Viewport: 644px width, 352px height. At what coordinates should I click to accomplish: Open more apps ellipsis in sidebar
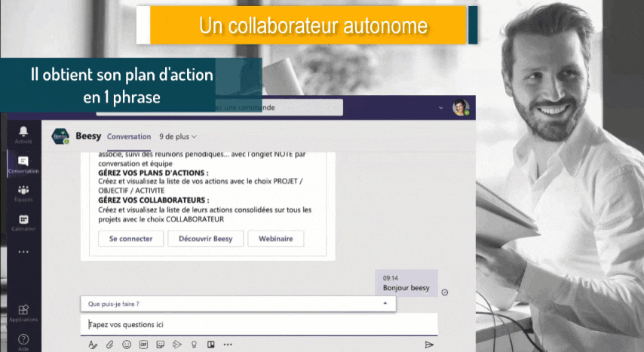pyautogui.click(x=23, y=252)
